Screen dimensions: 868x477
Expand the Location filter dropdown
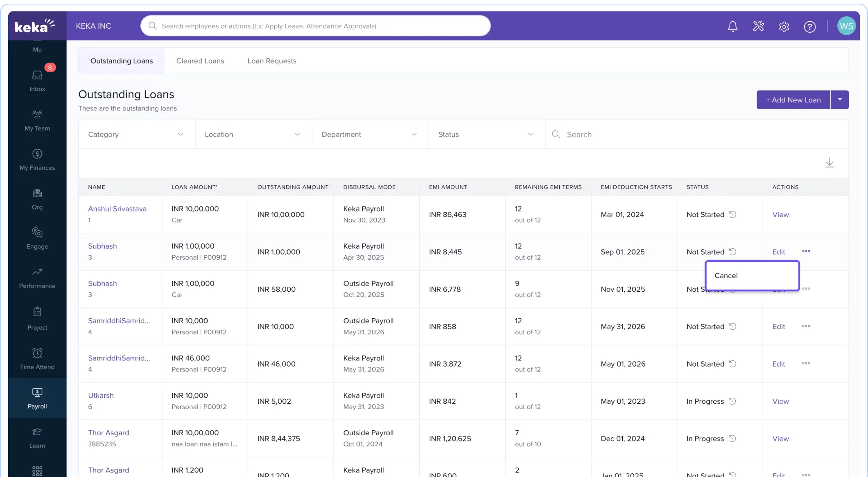coord(253,134)
